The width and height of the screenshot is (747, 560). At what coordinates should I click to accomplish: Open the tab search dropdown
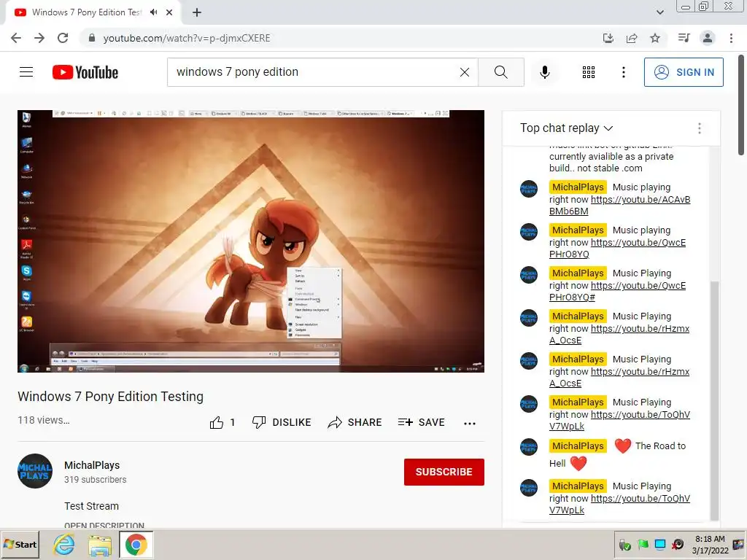coord(659,12)
